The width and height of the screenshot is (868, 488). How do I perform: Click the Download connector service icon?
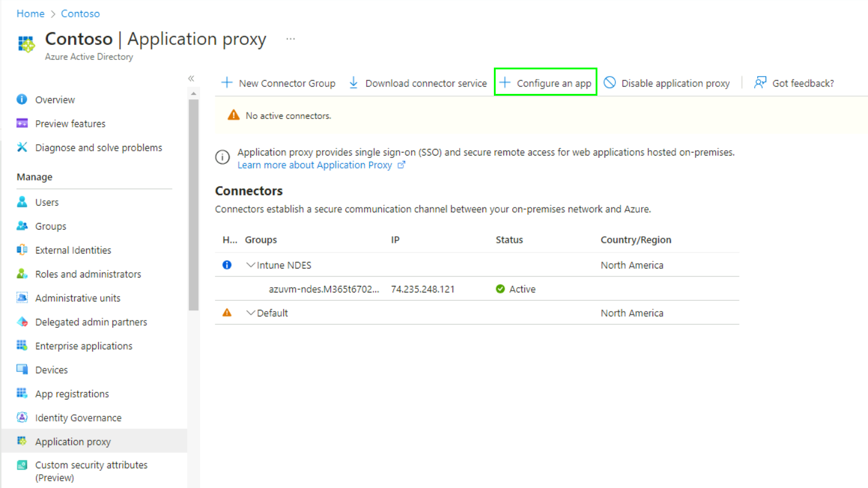[354, 83]
